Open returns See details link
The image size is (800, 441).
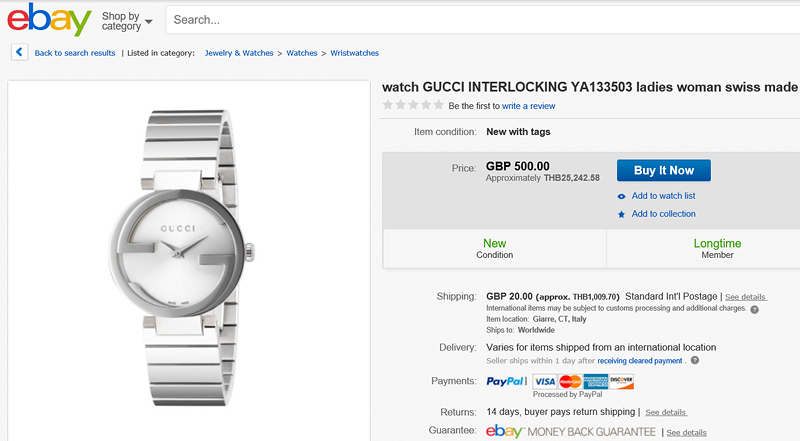(666, 412)
